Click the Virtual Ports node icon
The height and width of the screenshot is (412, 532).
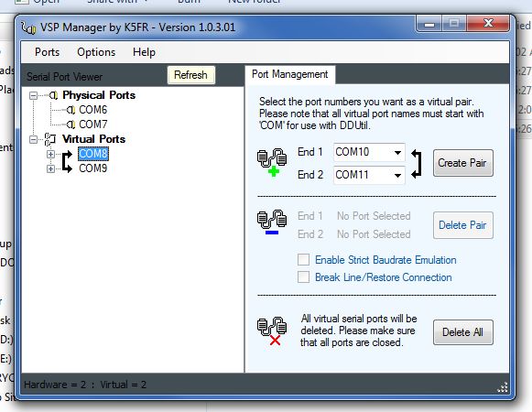click(x=50, y=139)
